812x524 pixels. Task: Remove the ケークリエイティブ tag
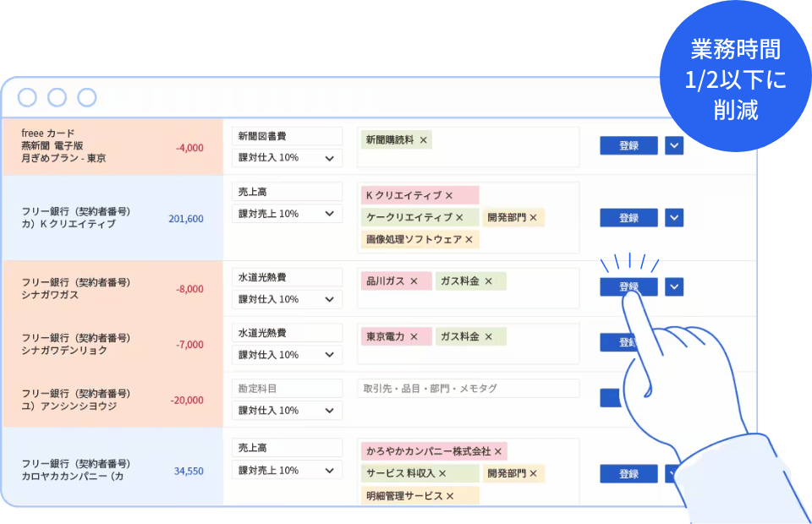coord(459,217)
